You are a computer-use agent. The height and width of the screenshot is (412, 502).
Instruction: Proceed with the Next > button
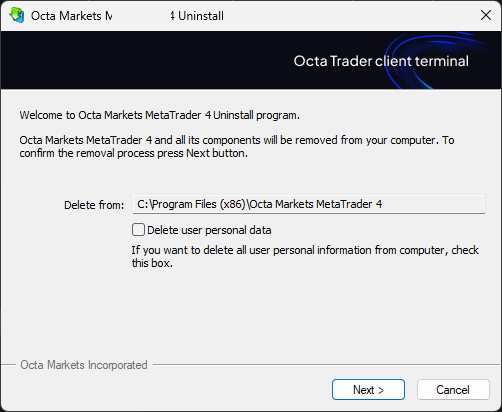tap(368, 389)
